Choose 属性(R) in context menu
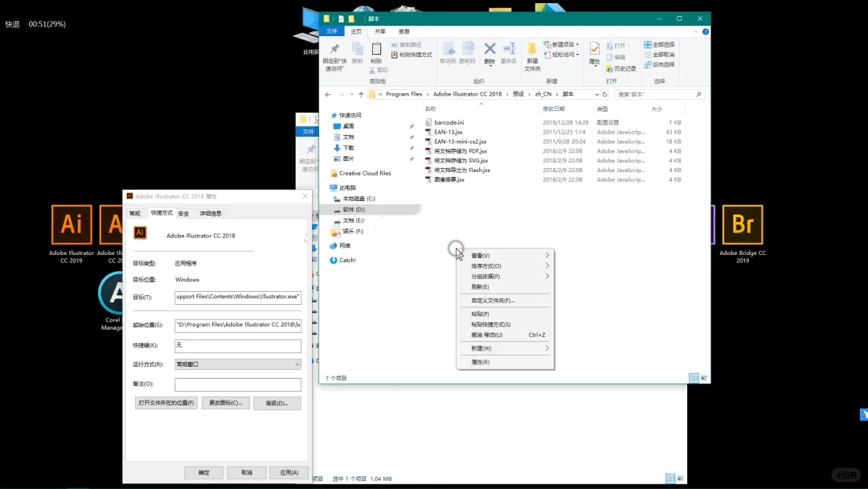Image resolution: width=868 pixels, height=489 pixels. coord(505,362)
